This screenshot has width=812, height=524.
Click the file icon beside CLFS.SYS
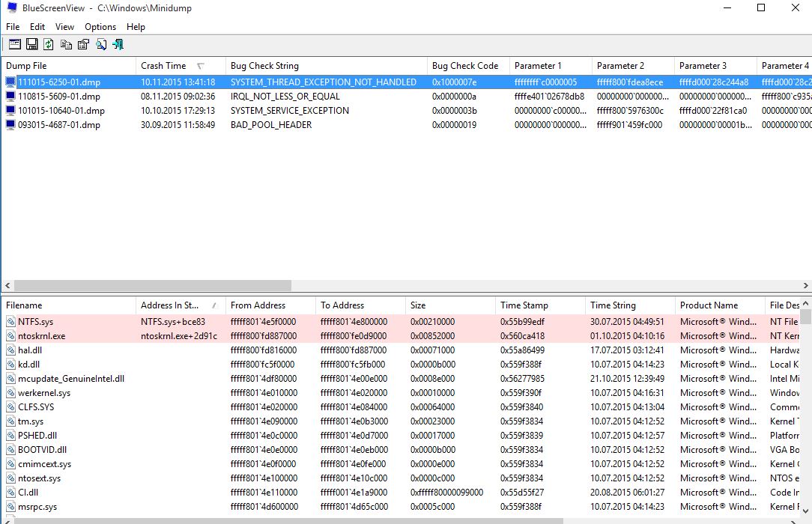click(11, 407)
